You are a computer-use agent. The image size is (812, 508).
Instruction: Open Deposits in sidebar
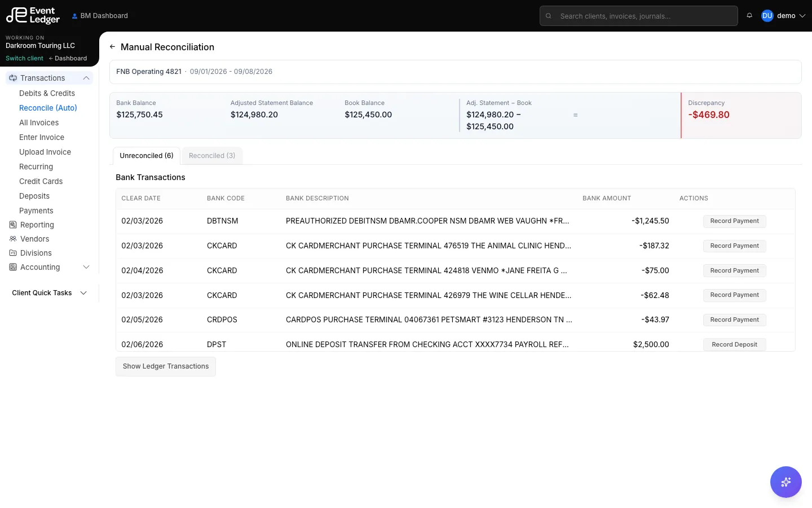(x=34, y=196)
